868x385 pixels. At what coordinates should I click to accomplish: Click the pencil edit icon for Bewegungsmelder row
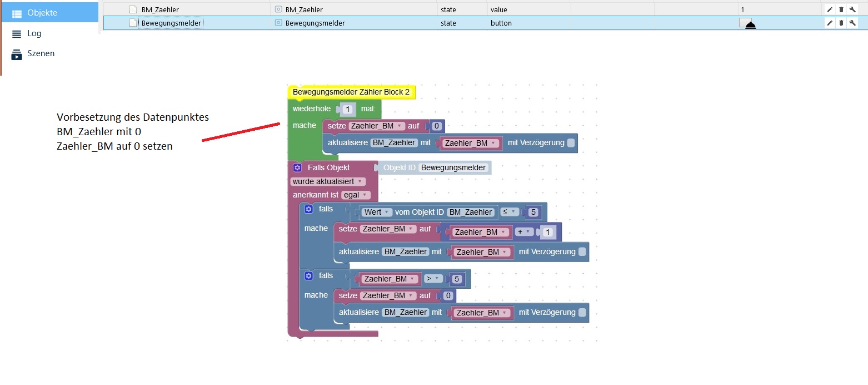click(x=830, y=23)
